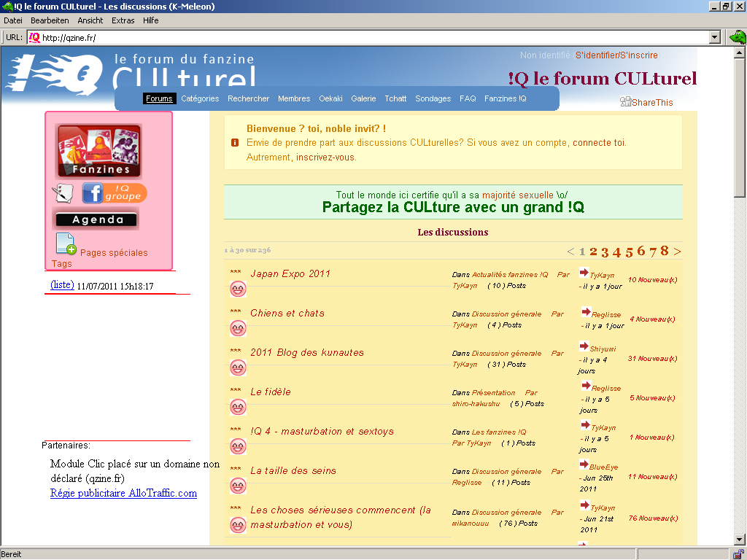Click 'Les discussions' heading text
747x560 pixels.
(452, 233)
